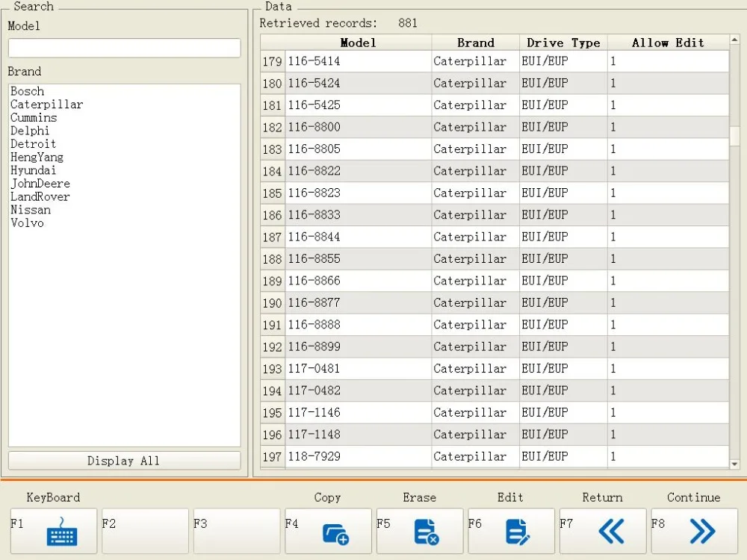Select LandRover in the Brand list

click(40, 196)
